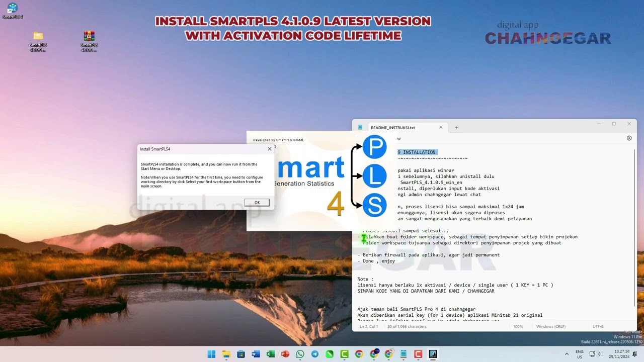Open WhatsApp from the taskbar
Viewport: 644px width, 362px height.
coord(300,354)
